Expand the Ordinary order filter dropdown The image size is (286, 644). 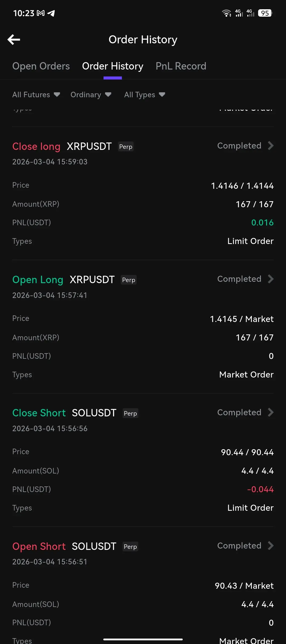[91, 95]
